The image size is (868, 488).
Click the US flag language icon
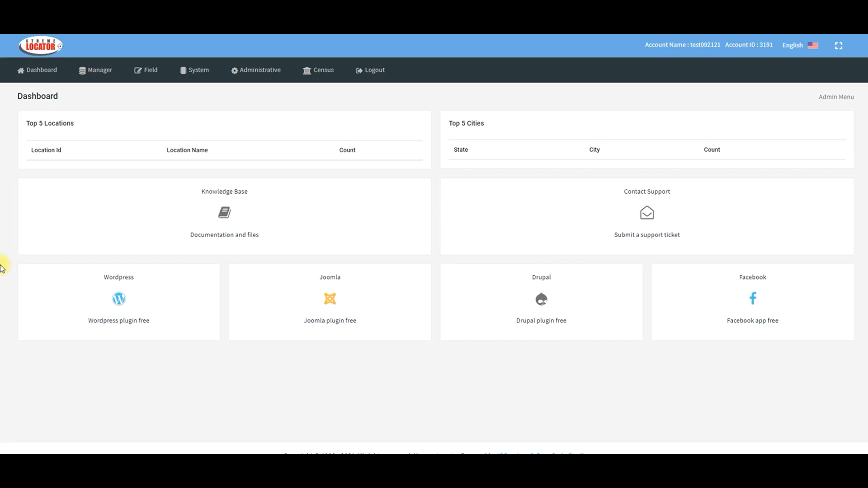pyautogui.click(x=813, y=45)
